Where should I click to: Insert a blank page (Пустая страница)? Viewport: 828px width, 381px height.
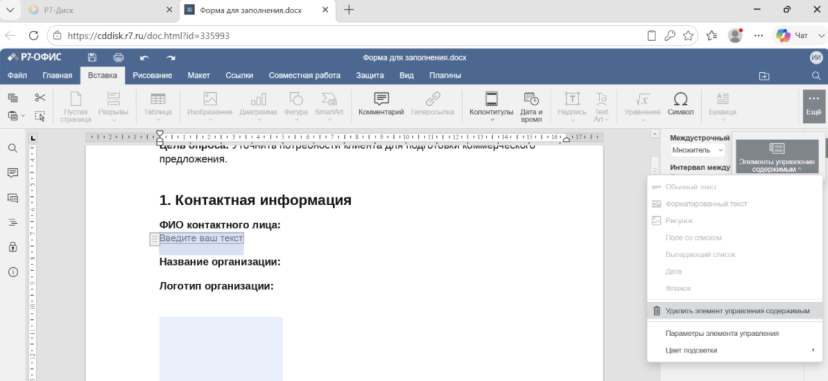pos(76,107)
